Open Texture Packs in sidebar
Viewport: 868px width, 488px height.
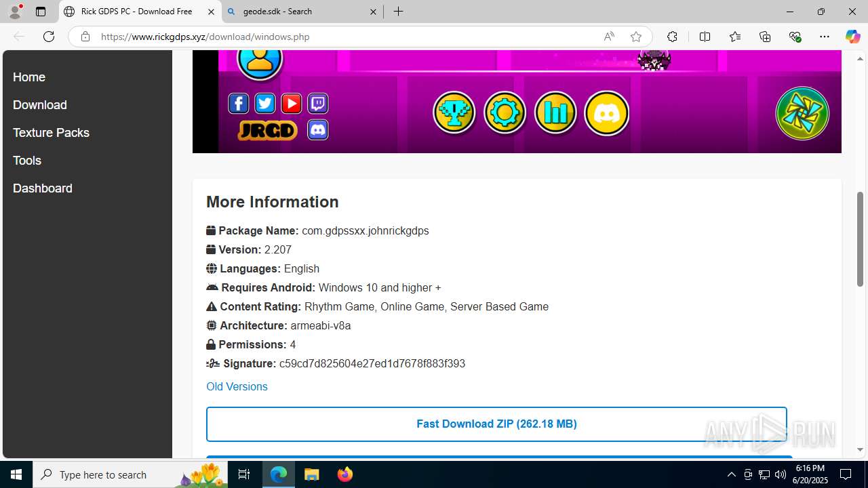pos(51,133)
